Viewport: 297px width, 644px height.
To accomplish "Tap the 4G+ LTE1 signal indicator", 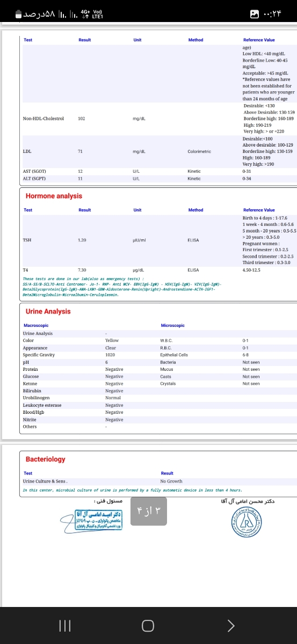I will pyautogui.click(x=91, y=14).
